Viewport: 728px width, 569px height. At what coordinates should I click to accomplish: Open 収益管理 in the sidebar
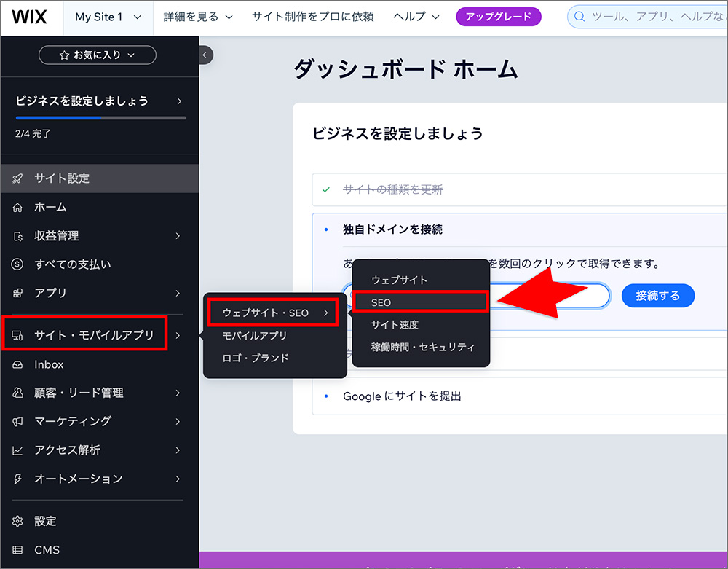point(100,236)
